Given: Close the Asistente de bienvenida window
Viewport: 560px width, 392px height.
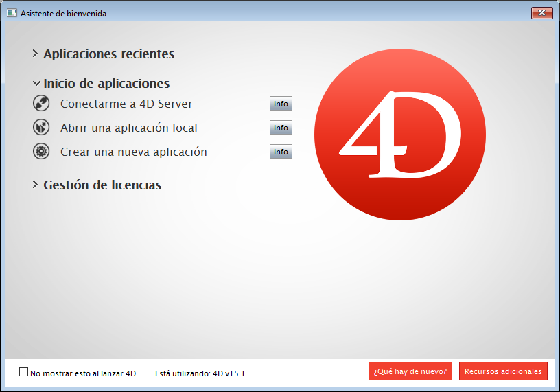Looking at the screenshot, I should click(541, 13).
